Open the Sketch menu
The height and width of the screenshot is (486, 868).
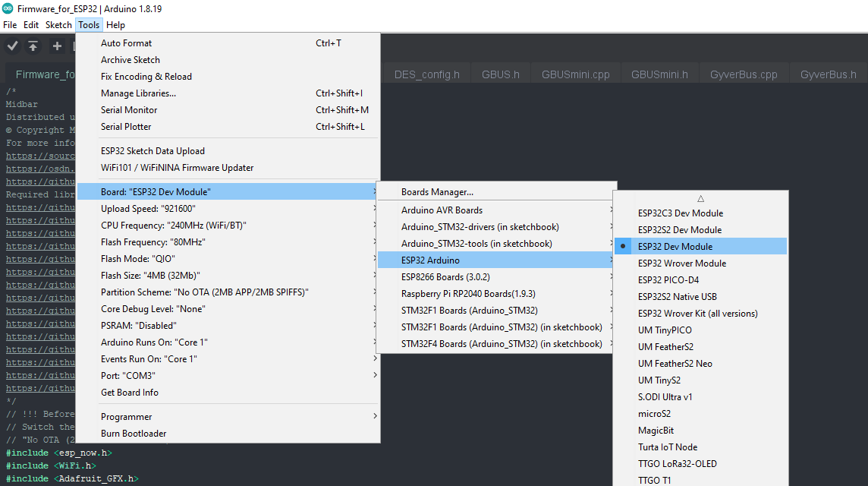[x=58, y=24]
